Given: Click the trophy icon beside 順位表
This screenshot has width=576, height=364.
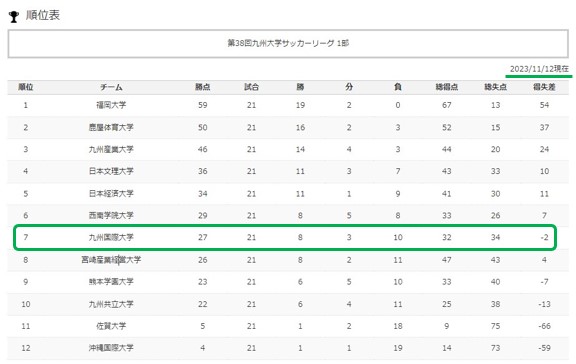Looking at the screenshot, I should point(14,17).
